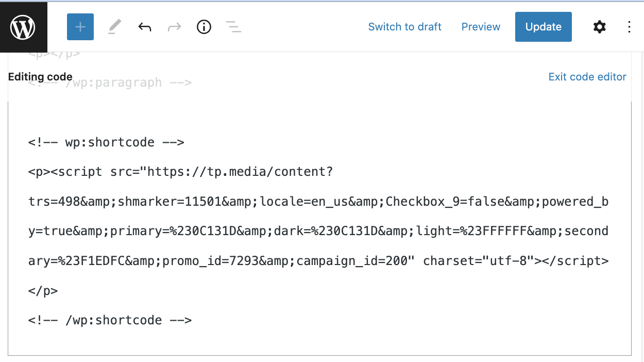Select the Tools pencil icon
644x362 pixels.
click(114, 27)
